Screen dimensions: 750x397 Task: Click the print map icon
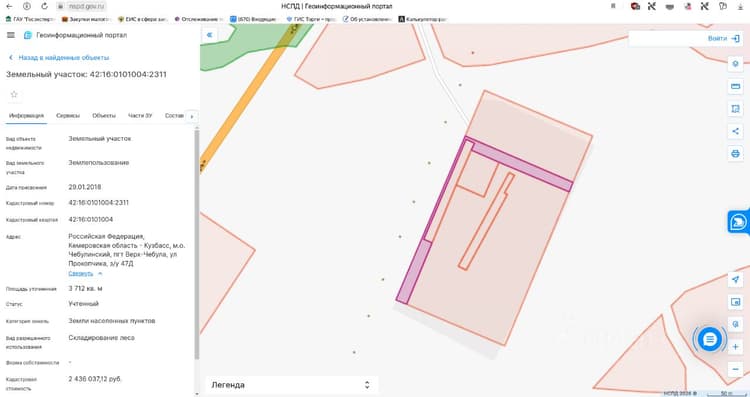click(x=735, y=154)
